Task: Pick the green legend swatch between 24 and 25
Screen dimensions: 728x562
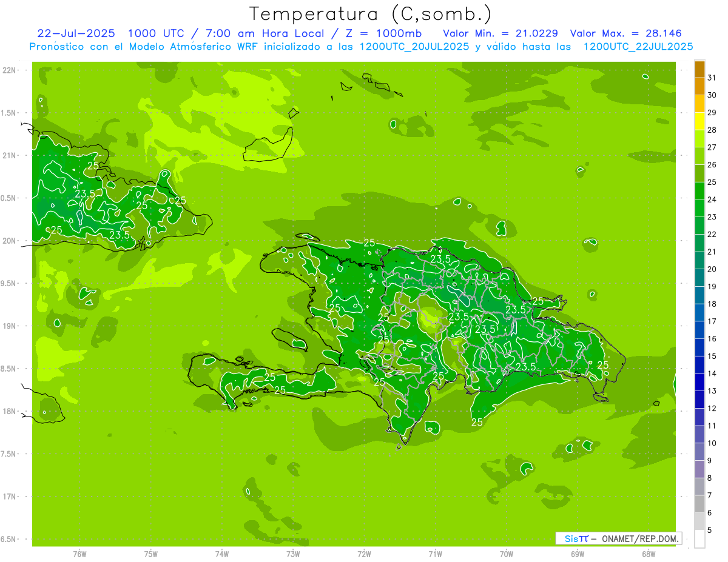Action: tap(699, 191)
